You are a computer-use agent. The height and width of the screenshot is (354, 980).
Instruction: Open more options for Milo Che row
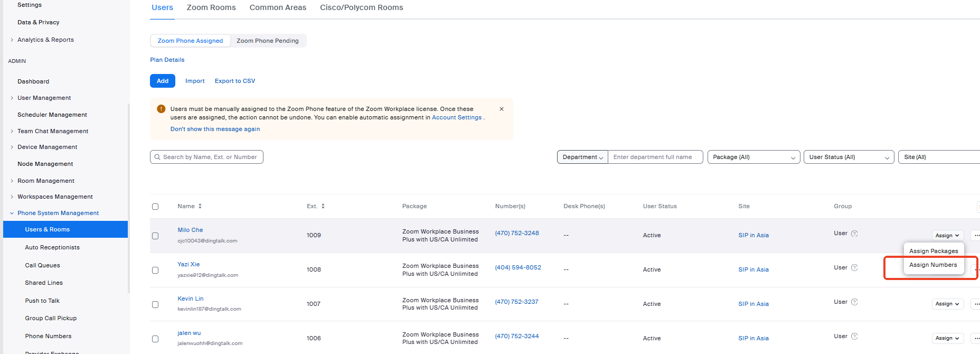[976, 236]
